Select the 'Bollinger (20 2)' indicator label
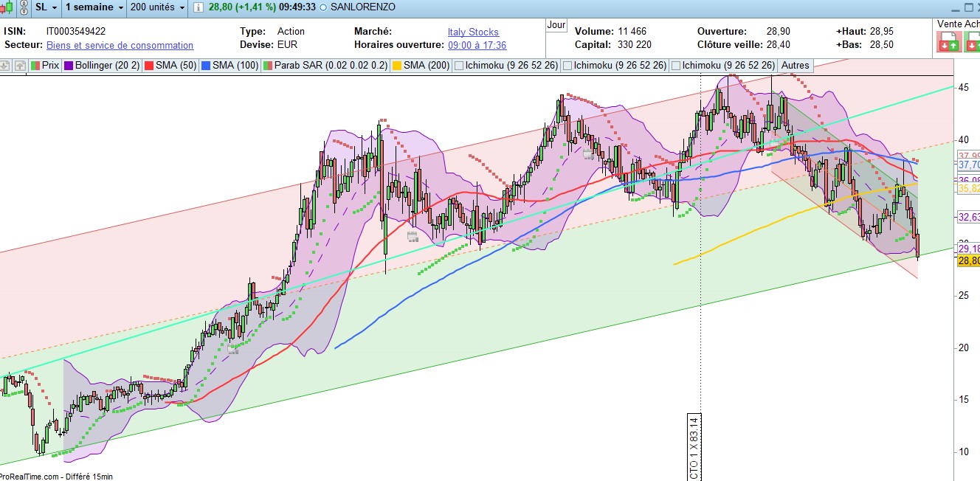 click(107, 65)
